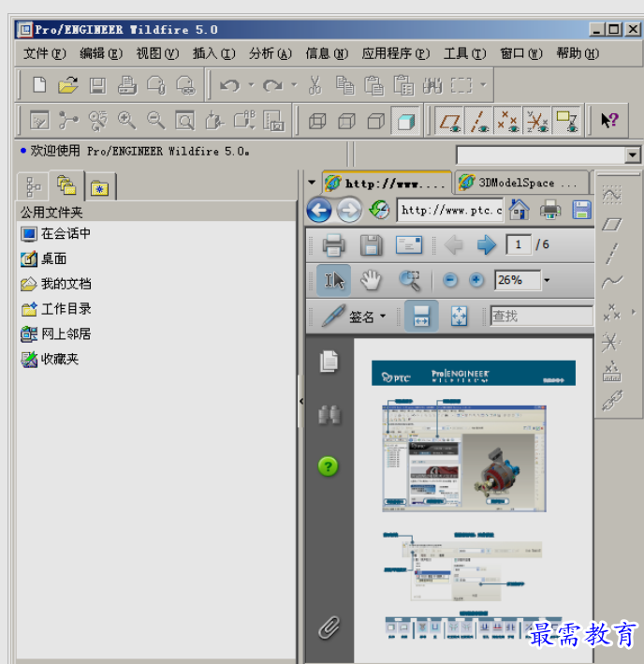Screen dimensions: 644x664
Task: Click the Redo arrow icon
Action: pos(272,85)
